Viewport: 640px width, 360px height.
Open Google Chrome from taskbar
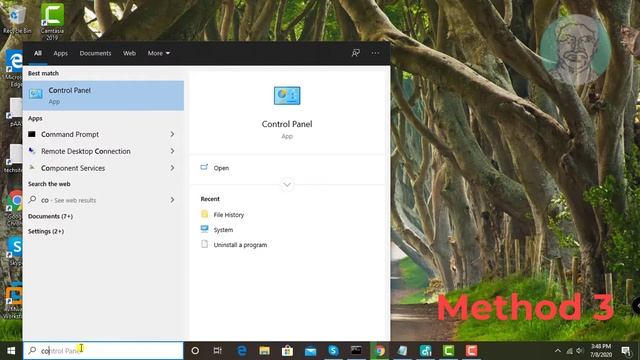[380, 351]
